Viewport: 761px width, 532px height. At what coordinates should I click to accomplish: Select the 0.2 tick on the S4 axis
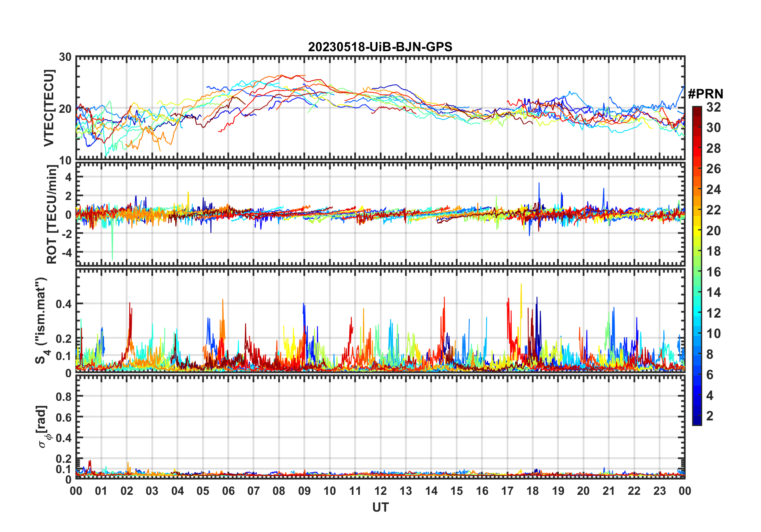click(x=64, y=338)
